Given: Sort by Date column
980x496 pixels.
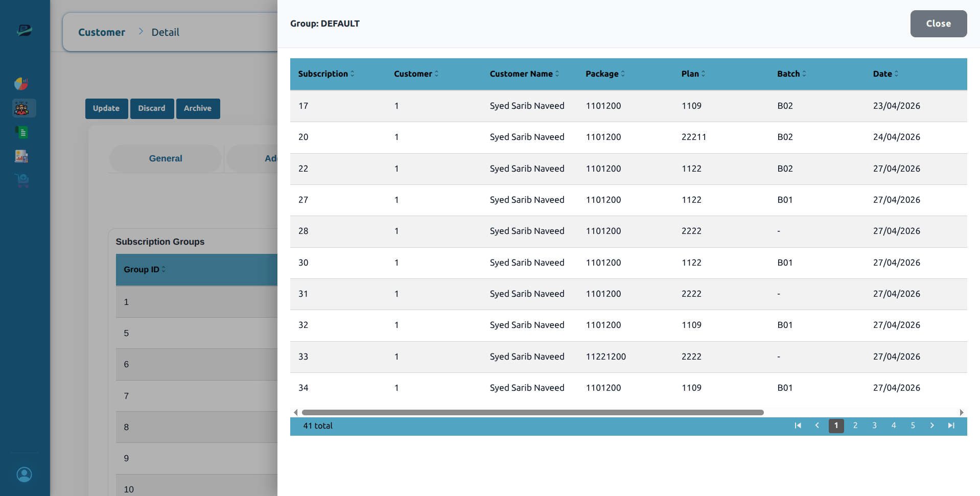Looking at the screenshot, I should (x=885, y=74).
